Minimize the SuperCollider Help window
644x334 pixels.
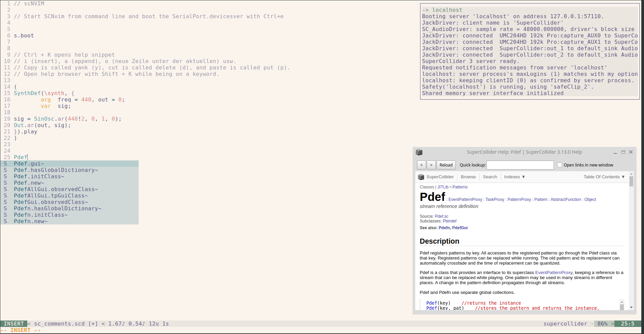click(x=615, y=152)
